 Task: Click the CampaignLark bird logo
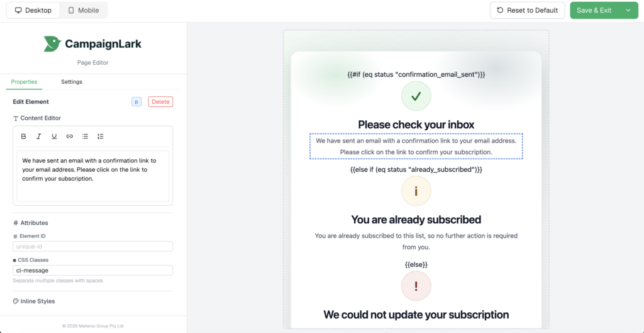click(52, 43)
